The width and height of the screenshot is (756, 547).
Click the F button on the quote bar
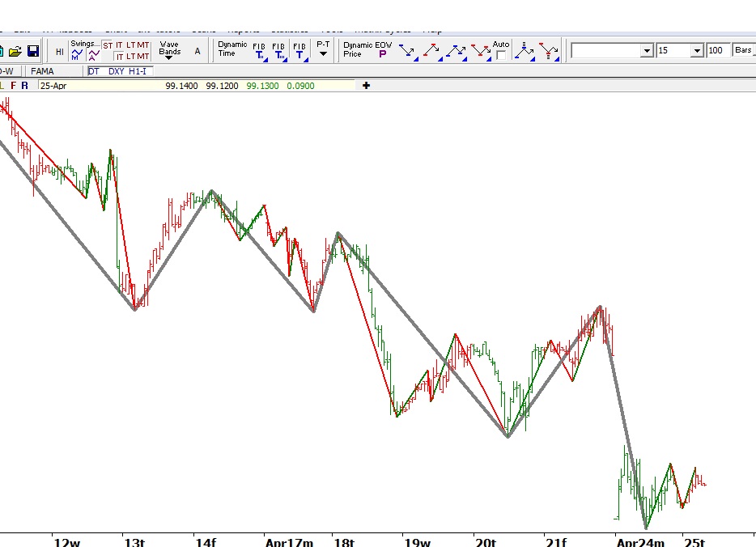pos(13,85)
